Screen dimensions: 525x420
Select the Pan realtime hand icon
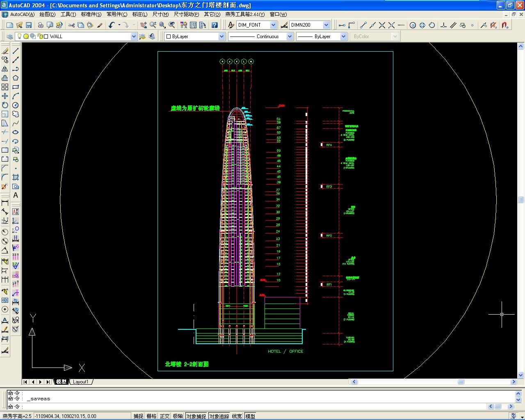click(x=143, y=25)
